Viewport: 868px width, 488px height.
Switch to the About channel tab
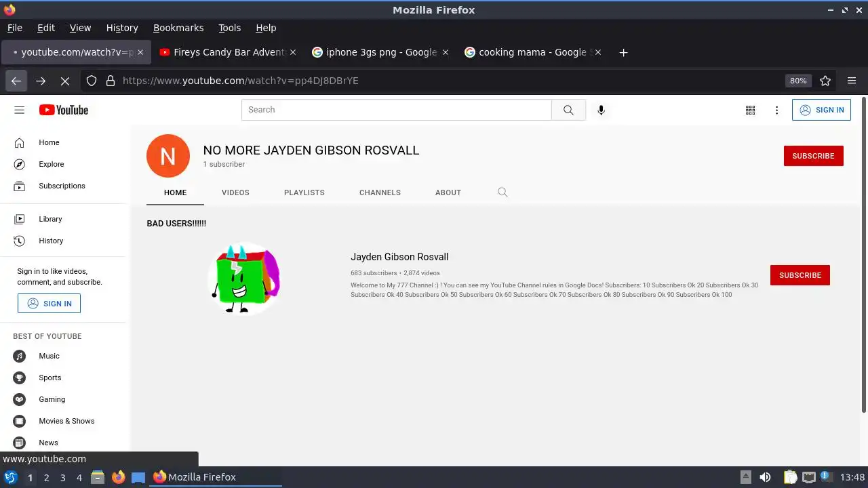pyautogui.click(x=448, y=192)
